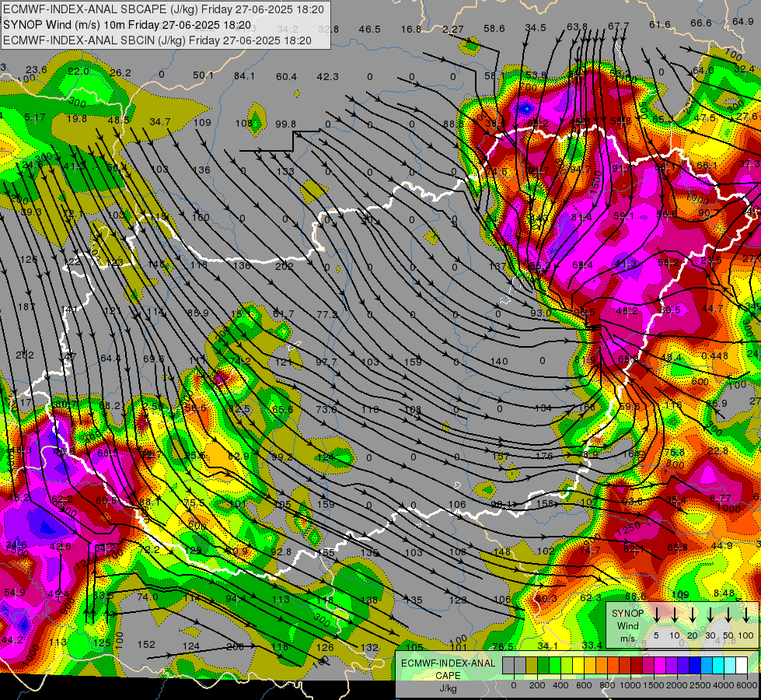Viewport: 761px width, 700px height.
Task: Click the map value 5.17
Action: point(34,117)
